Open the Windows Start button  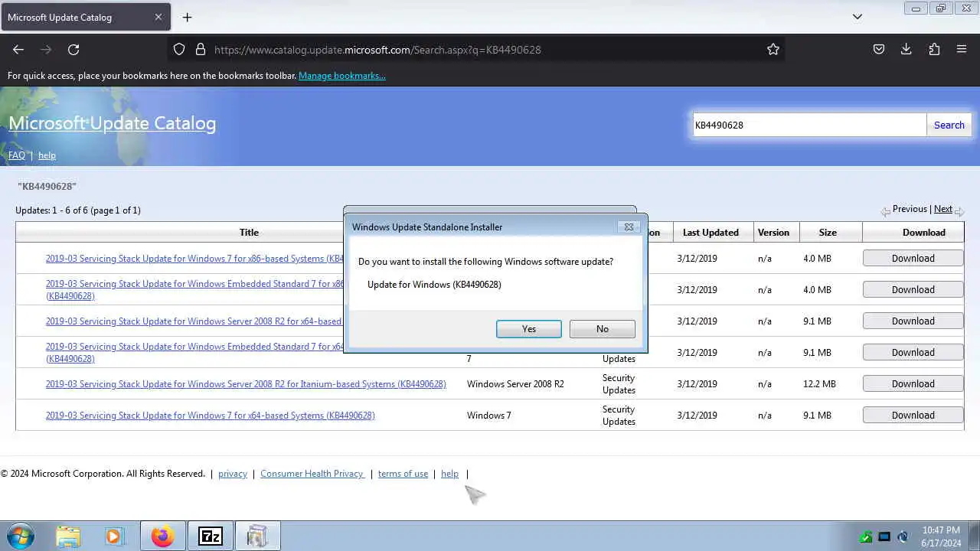21,536
